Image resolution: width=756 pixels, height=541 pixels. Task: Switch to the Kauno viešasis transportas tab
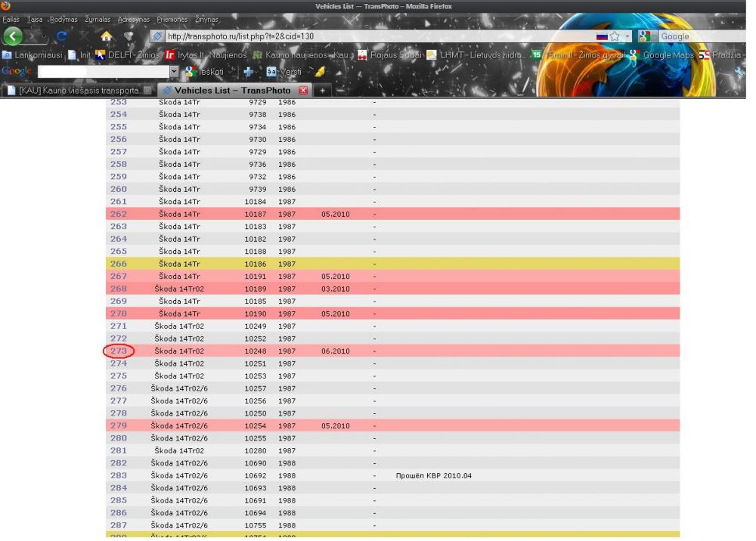pyautogui.click(x=76, y=91)
